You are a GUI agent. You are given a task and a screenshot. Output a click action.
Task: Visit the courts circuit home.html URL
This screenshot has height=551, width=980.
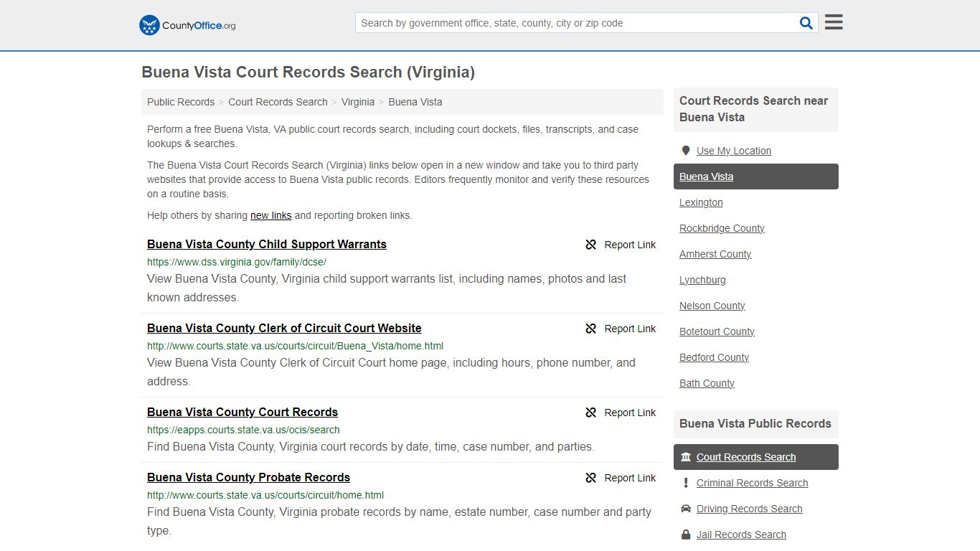265,495
